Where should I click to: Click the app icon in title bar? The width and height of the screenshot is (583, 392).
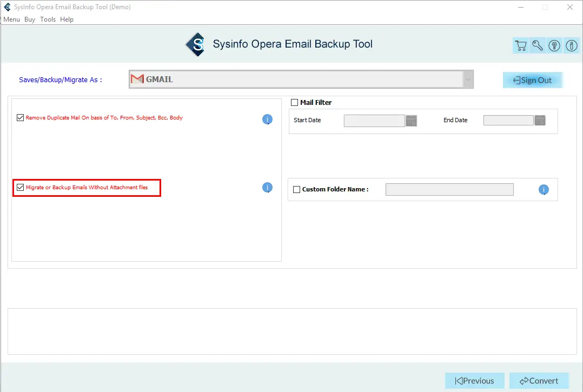click(x=7, y=7)
